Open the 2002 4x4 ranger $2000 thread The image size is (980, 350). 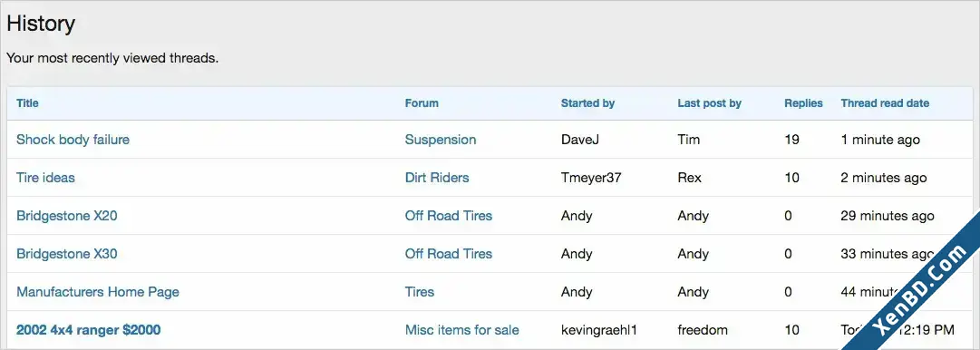pyautogui.click(x=88, y=330)
